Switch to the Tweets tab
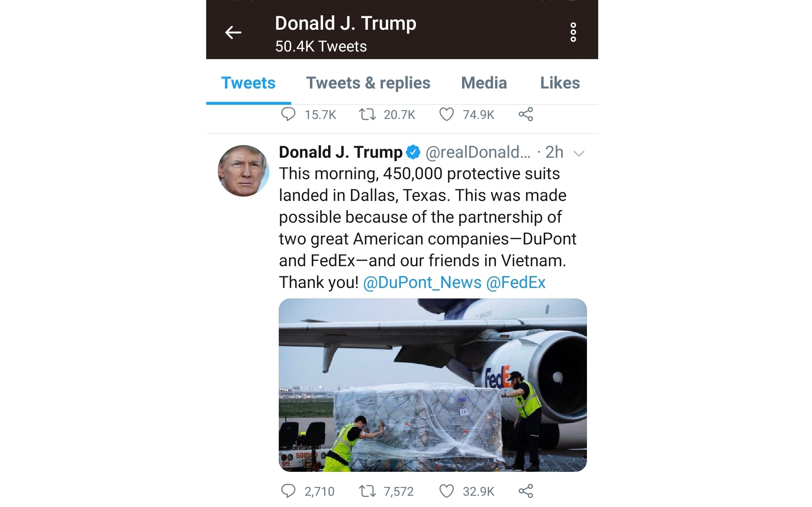This screenshot has width=812, height=507. point(248,83)
